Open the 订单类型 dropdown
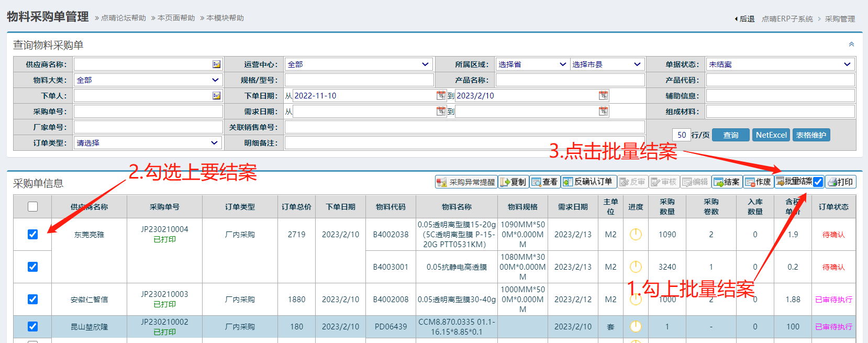Screen dimensions: 868x343 pos(148,143)
